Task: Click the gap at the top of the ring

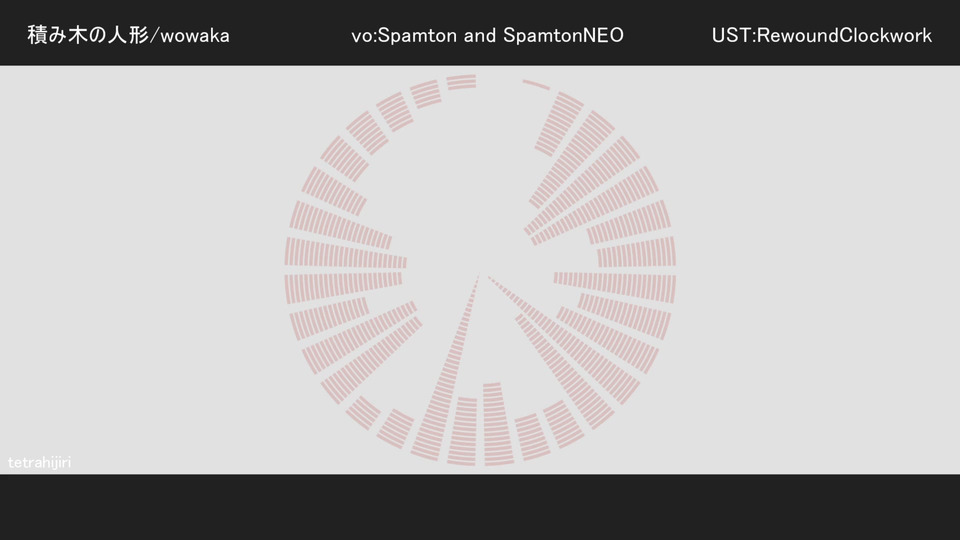Action: click(x=499, y=83)
